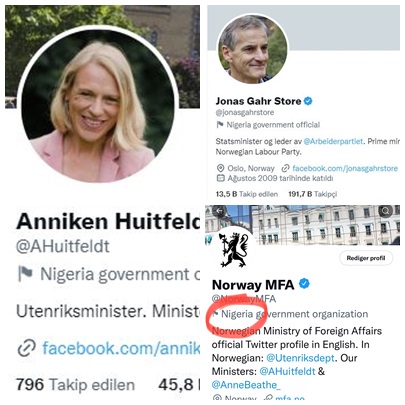Open the @Arbeiderpartiet mention link
Viewport: 405px width, 405px height.
tap(333, 141)
